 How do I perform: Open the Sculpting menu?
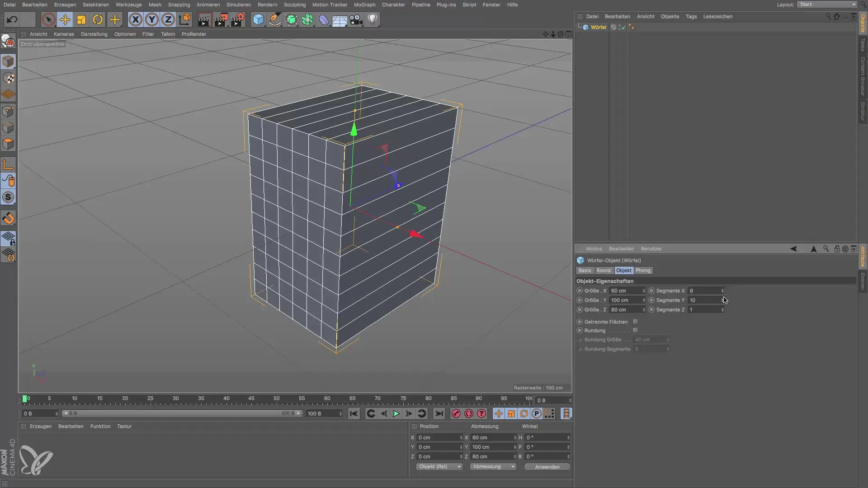pyautogui.click(x=295, y=5)
